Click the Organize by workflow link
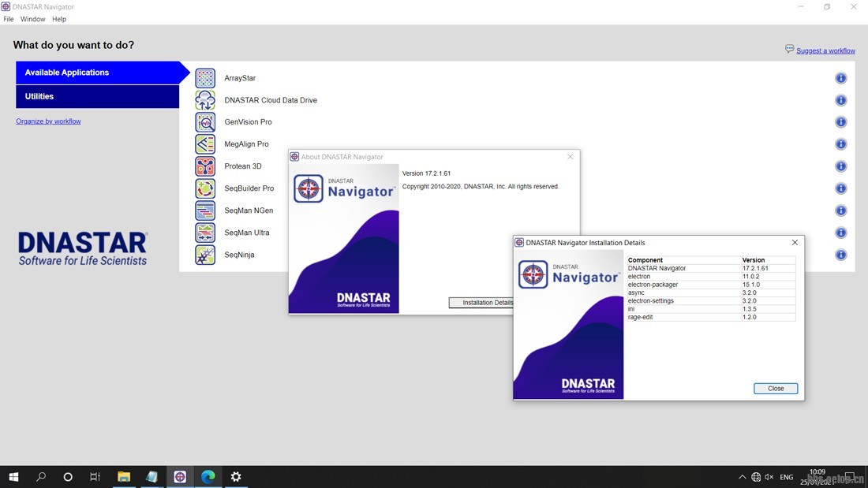 point(48,121)
